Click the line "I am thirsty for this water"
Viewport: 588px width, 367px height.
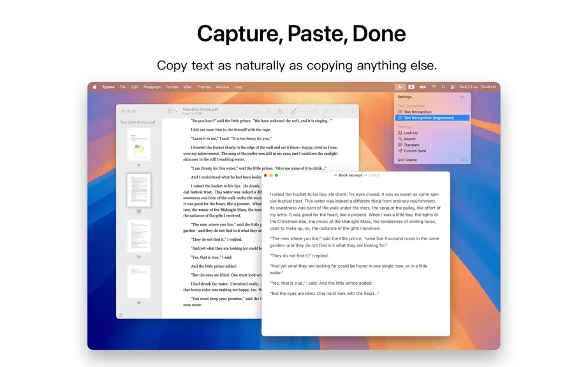(258, 168)
